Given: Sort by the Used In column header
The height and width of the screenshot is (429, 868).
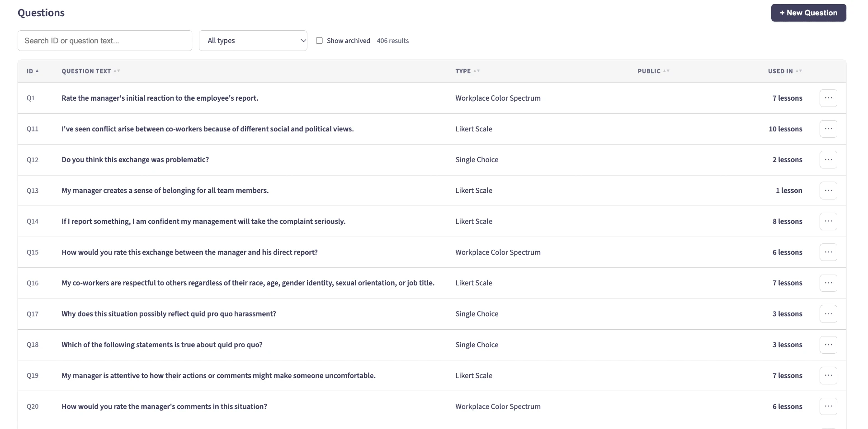Looking at the screenshot, I should point(785,71).
